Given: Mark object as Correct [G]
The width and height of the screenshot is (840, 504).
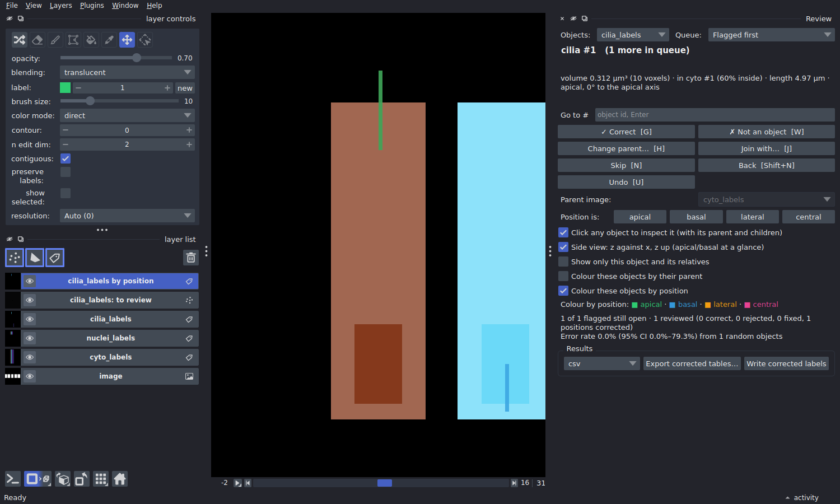Looking at the screenshot, I should [x=626, y=132].
